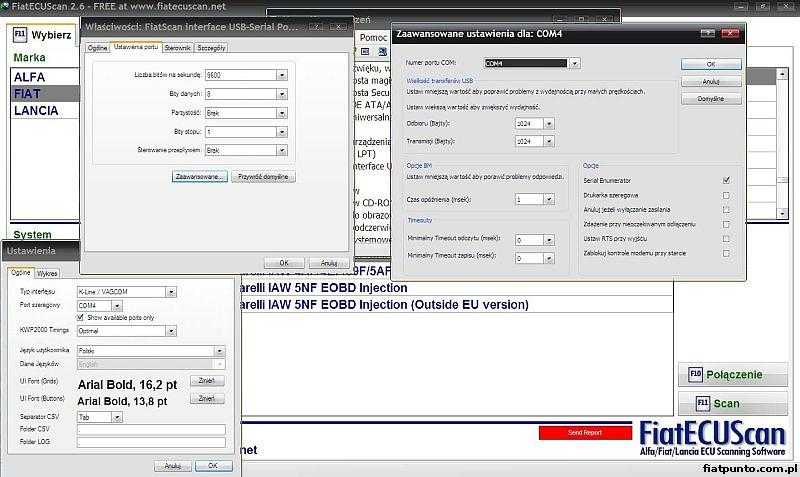Open the Parzystość dropdown
The width and height of the screenshot is (800, 477).
[x=282, y=113]
